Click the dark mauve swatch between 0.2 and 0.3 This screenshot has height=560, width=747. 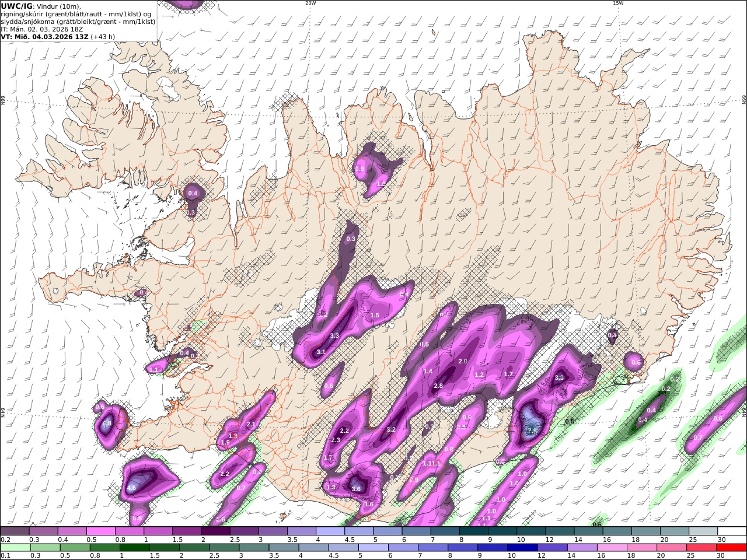(x=15, y=531)
